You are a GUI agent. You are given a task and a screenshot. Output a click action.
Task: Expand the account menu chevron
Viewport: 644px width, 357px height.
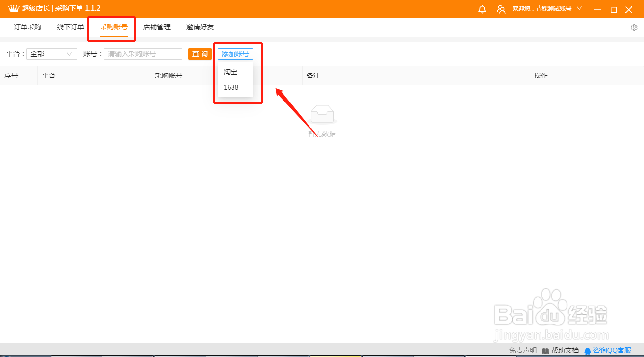(x=579, y=9)
